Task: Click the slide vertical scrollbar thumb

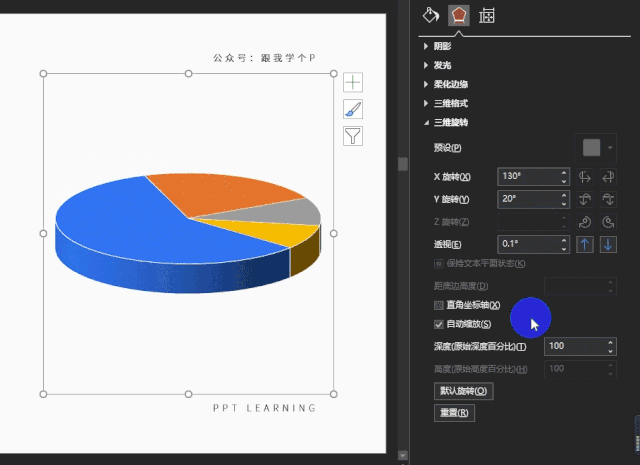Action: (403, 163)
